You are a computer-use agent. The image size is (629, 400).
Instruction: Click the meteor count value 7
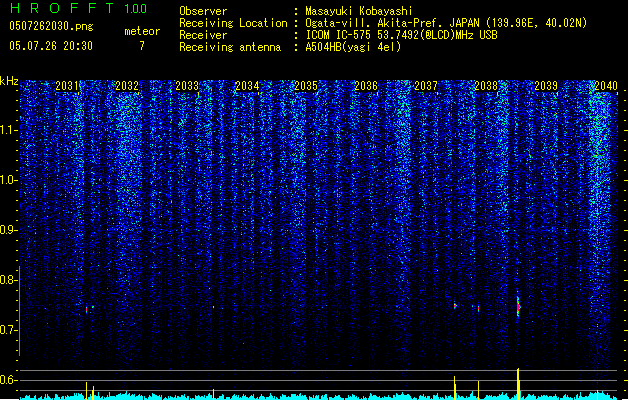click(142, 46)
